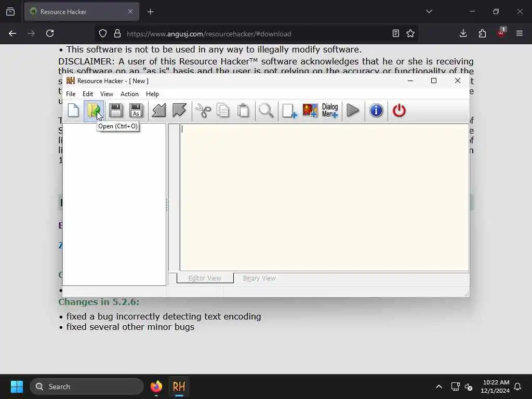Click the red power Exit icon
Image resolution: width=532 pixels, height=399 pixels.
[399, 111]
